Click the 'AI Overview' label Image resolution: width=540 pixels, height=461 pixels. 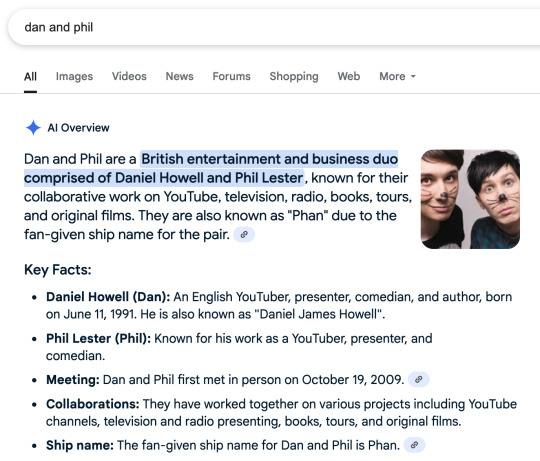pyautogui.click(x=78, y=128)
